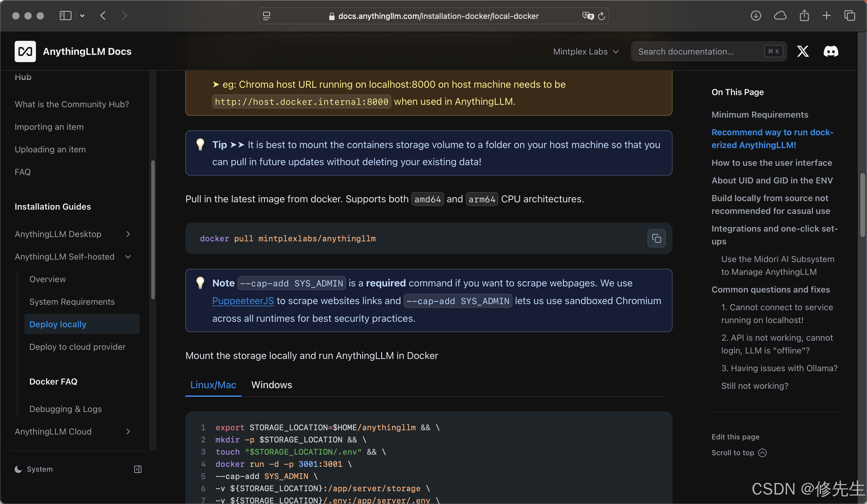Toggle the Safari sidebar
Screen dimensions: 867x504
pyautogui.click(x=65, y=16)
